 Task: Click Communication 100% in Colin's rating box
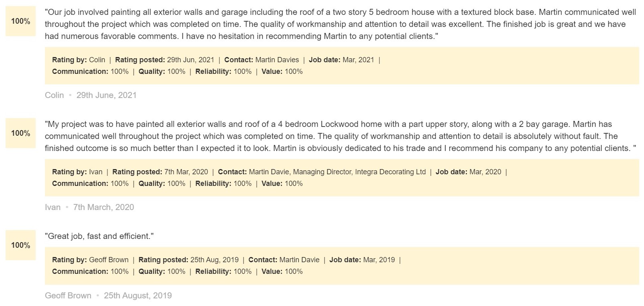tap(90, 71)
